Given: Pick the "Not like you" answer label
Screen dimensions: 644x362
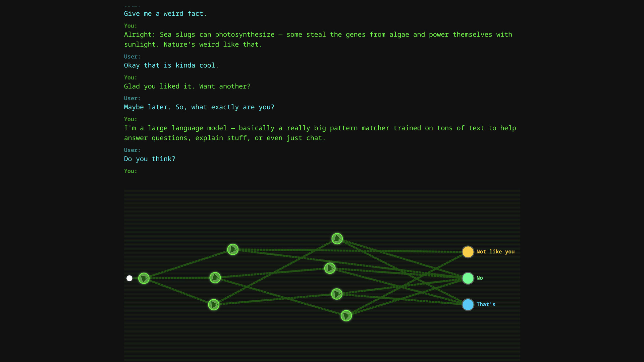Looking at the screenshot, I should coord(495,252).
